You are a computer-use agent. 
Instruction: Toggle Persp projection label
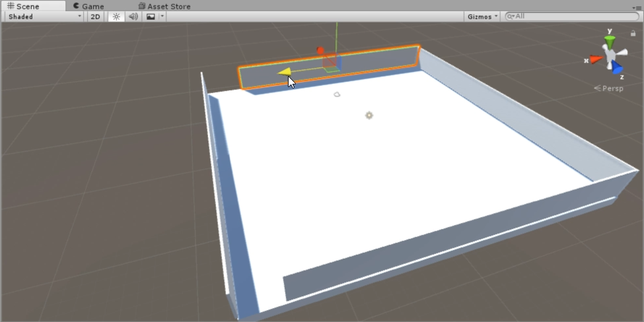609,88
